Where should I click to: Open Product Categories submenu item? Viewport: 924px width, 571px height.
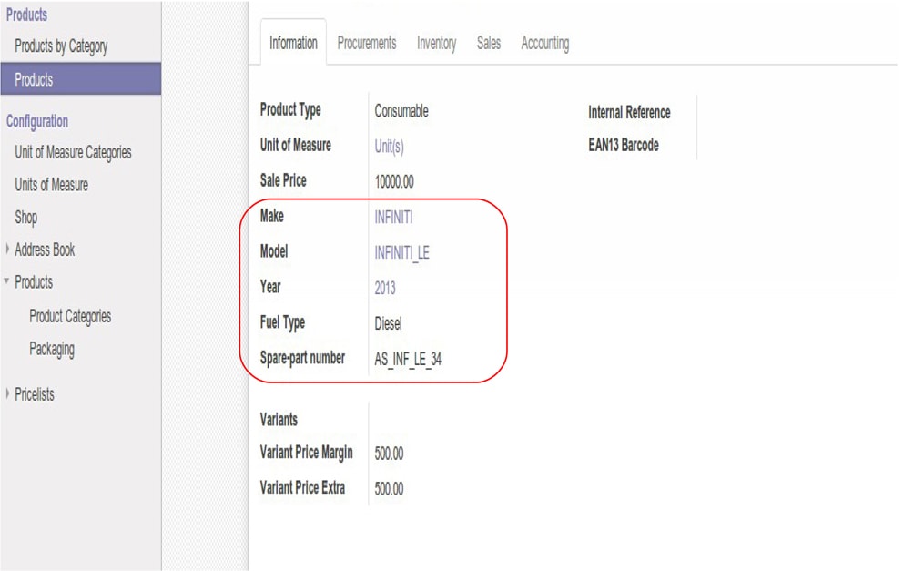70,316
